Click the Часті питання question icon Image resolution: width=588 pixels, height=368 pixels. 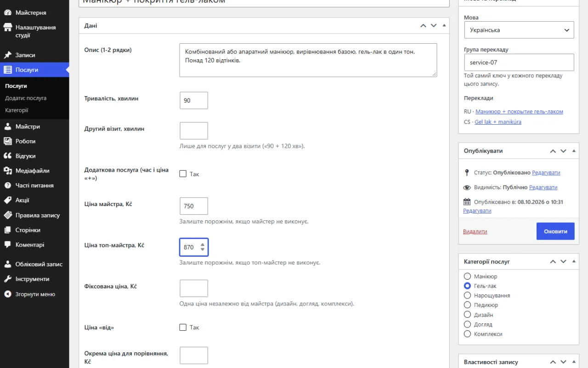[x=8, y=185]
